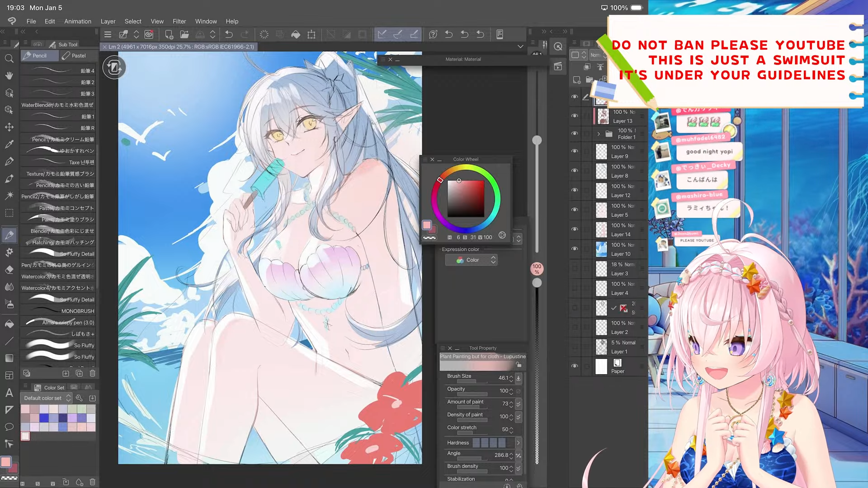Select the Fill bucket tool
The image size is (868, 488).
pos(9,324)
